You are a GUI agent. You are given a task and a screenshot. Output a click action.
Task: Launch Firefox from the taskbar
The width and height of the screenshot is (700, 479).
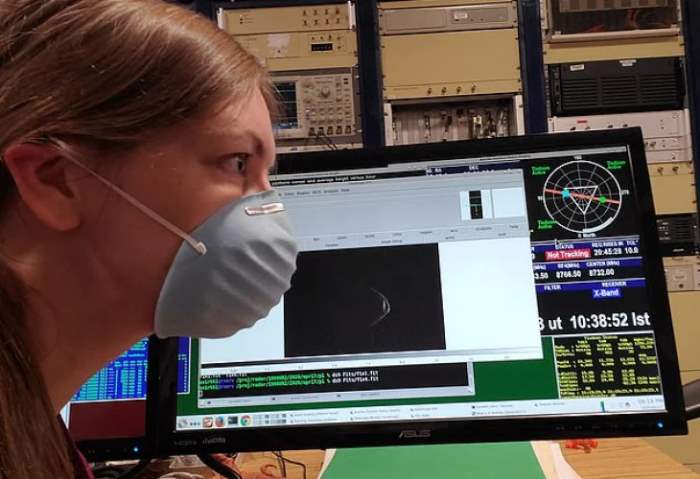coord(219,422)
